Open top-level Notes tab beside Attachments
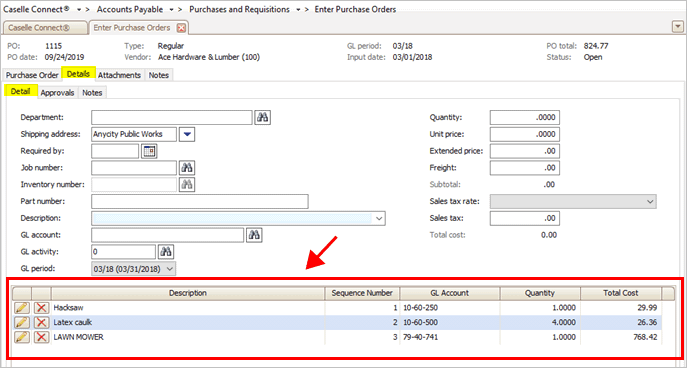The image size is (687, 368). [x=159, y=75]
